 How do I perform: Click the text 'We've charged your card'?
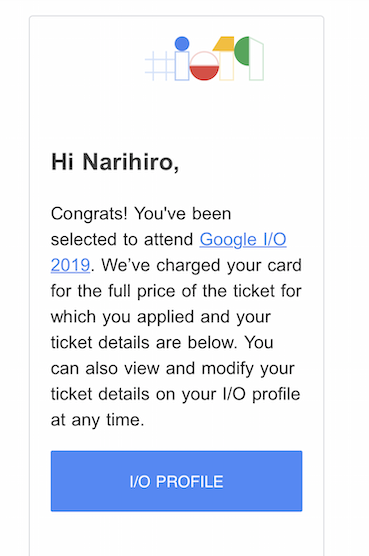coord(201,265)
